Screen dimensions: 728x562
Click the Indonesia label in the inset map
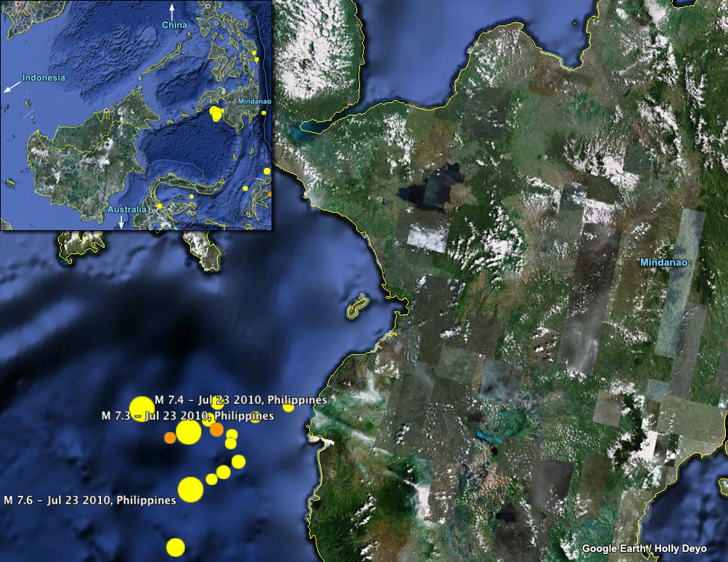(x=44, y=78)
